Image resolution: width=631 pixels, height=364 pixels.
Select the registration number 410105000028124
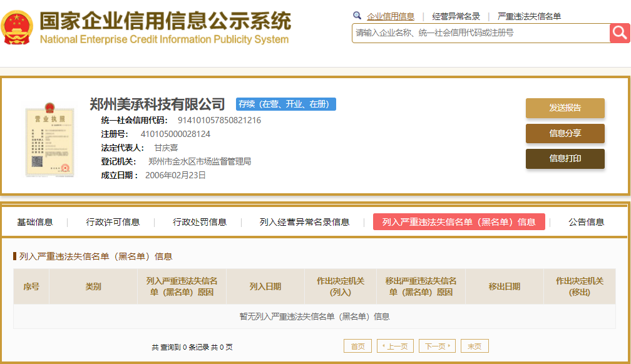[x=175, y=134]
